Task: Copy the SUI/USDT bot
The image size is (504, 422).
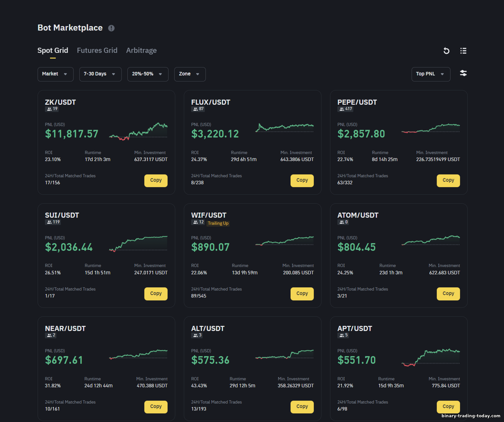Action: tap(156, 294)
